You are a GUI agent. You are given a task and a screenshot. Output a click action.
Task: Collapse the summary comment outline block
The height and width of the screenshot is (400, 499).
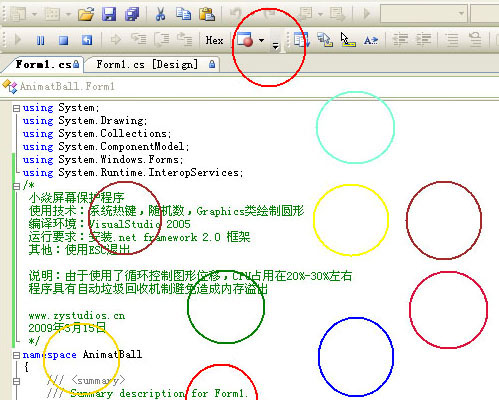pyautogui.click(x=16, y=381)
